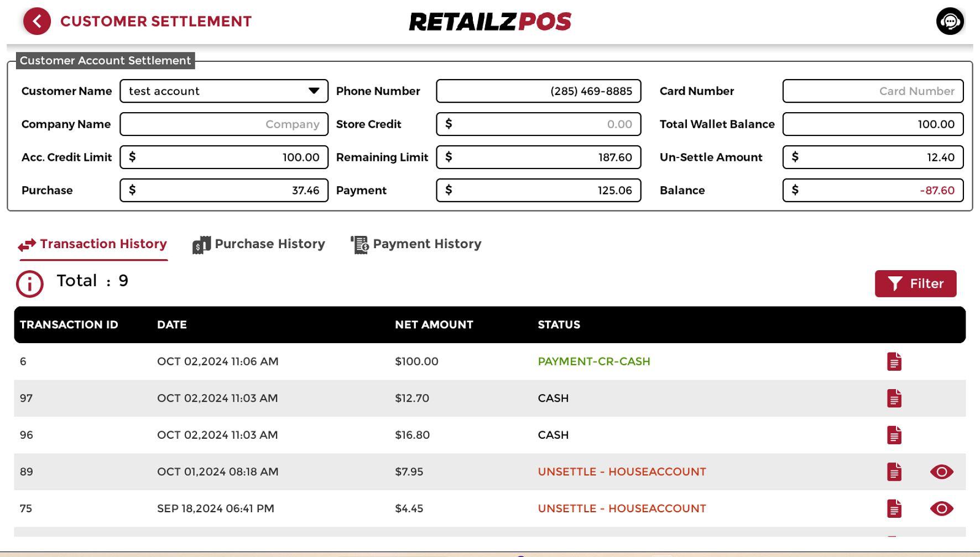Open the Filter options
This screenshot has height=557, width=980.
(x=915, y=283)
